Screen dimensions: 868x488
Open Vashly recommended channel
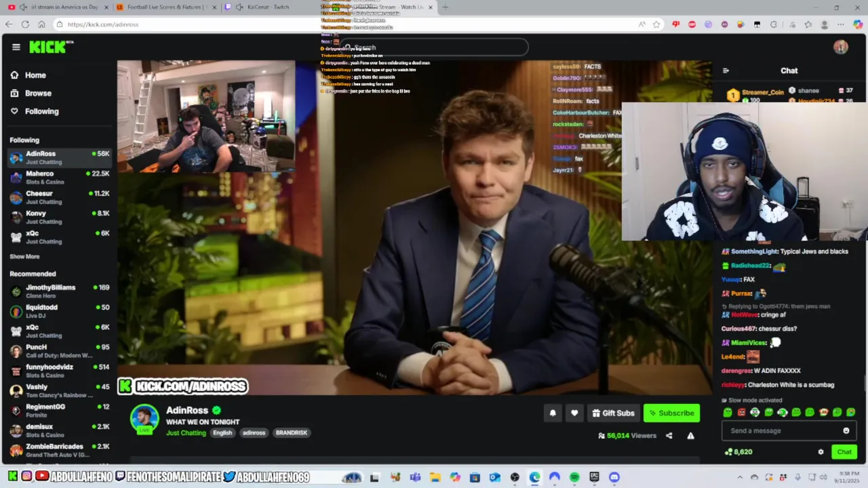click(x=60, y=390)
